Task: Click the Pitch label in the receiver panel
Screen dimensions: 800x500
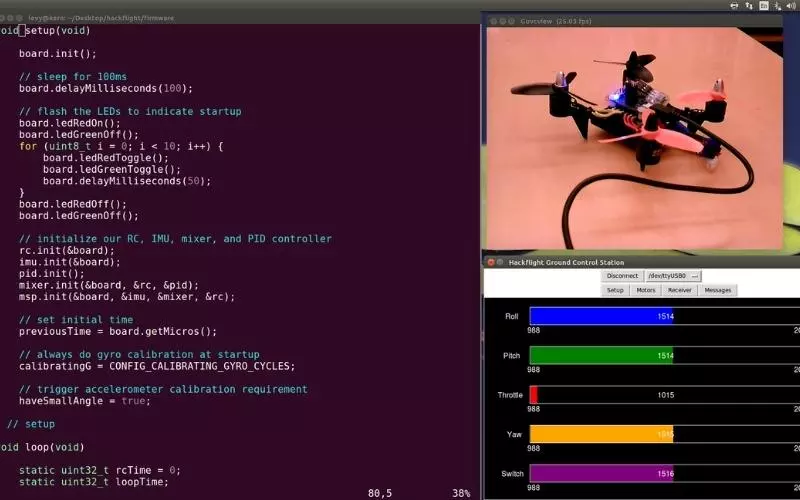Action: 511,356
